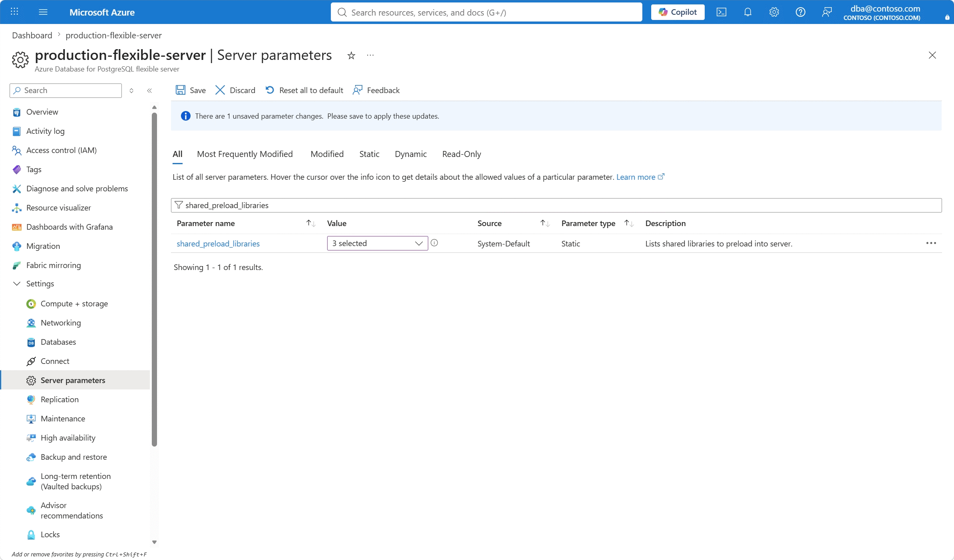The image size is (954, 560).
Task: Switch to the Modified tab
Action: click(327, 154)
